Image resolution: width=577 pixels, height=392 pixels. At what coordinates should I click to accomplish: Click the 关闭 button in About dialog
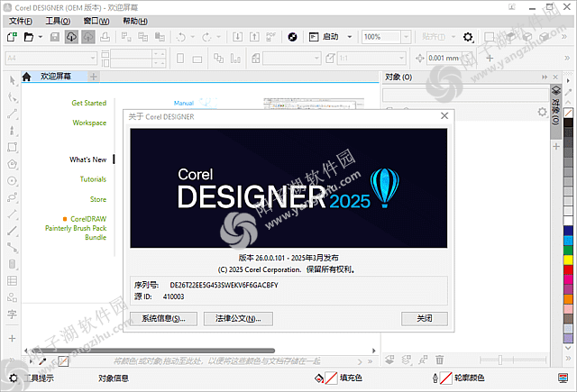(425, 319)
